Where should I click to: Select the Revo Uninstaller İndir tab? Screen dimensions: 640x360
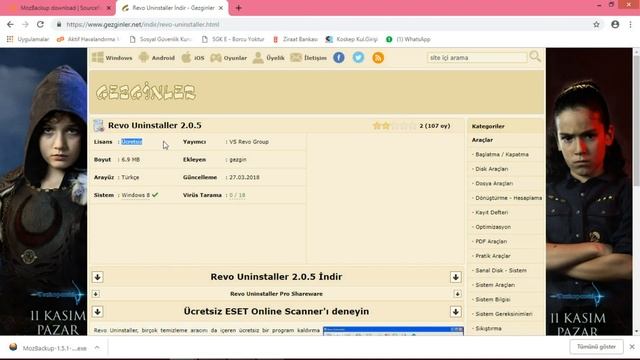click(x=172, y=8)
